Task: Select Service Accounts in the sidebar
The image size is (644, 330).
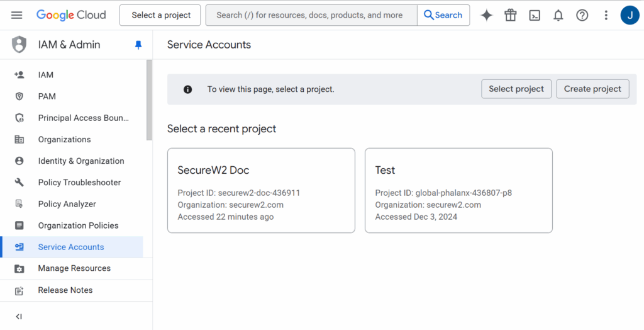Action: pos(72,247)
